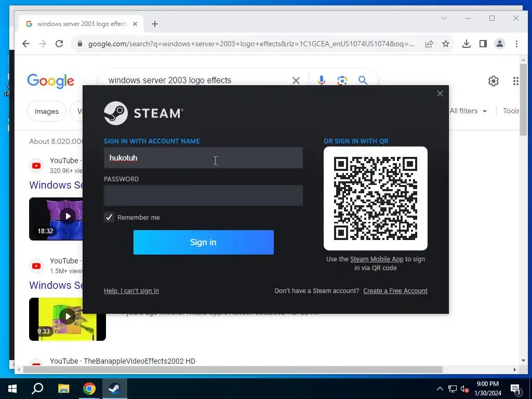Close the Steam sign-in dialog
The height and width of the screenshot is (399, 532).
coord(440,94)
